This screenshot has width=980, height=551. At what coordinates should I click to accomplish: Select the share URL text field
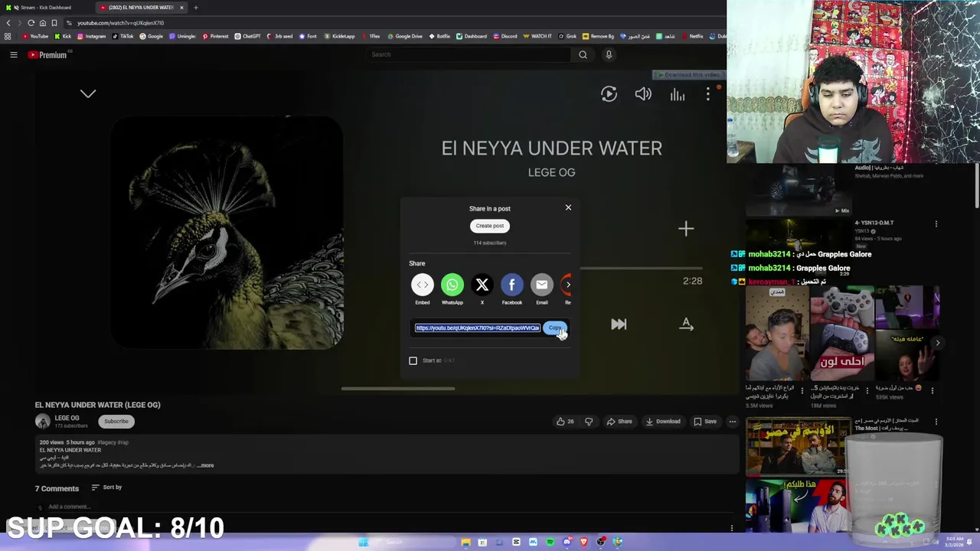(478, 328)
